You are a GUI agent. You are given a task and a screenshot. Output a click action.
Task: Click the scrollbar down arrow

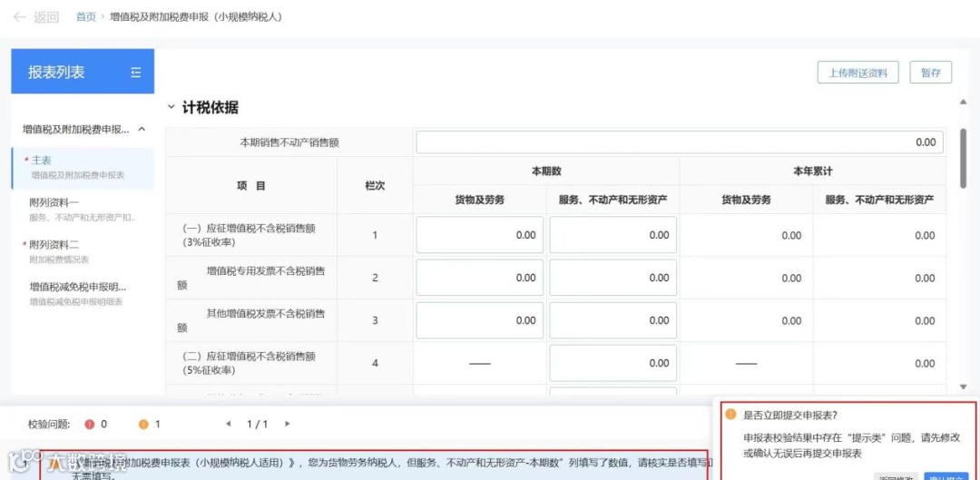point(963,387)
